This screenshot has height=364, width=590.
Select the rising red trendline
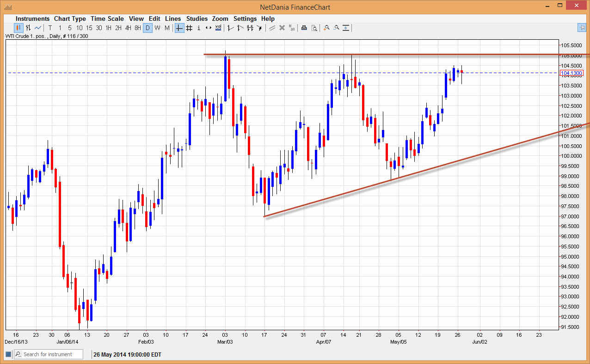[427, 170]
